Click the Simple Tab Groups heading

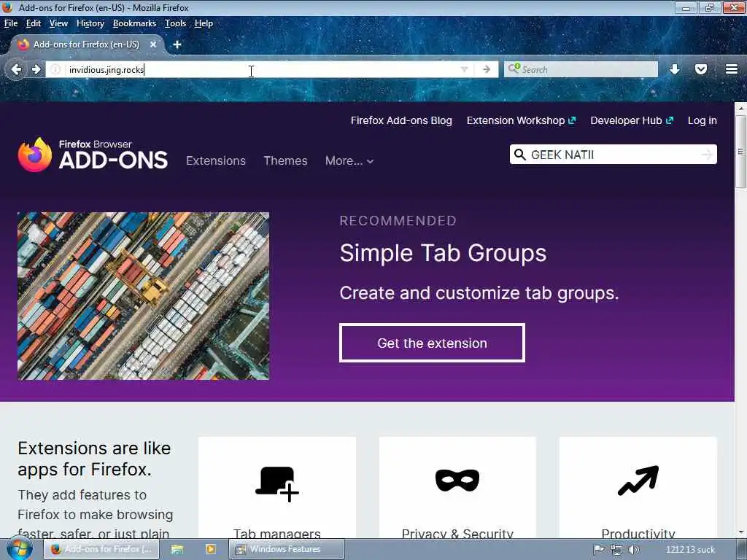tap(443, 253)
